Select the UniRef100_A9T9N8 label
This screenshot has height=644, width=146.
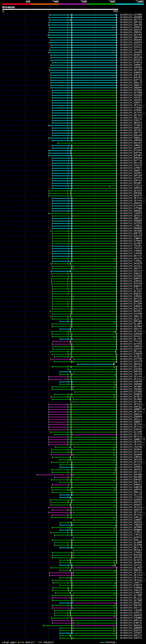[x=131, y=93]
